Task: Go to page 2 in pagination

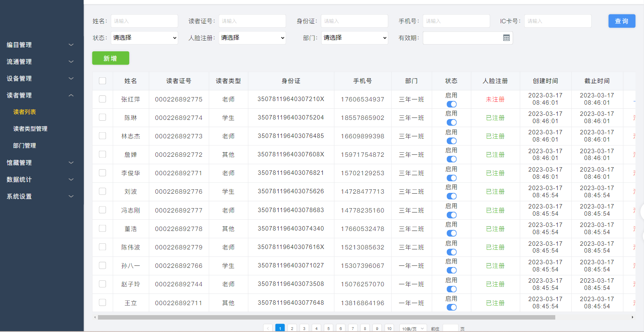Action: click(x=292, y=328)
